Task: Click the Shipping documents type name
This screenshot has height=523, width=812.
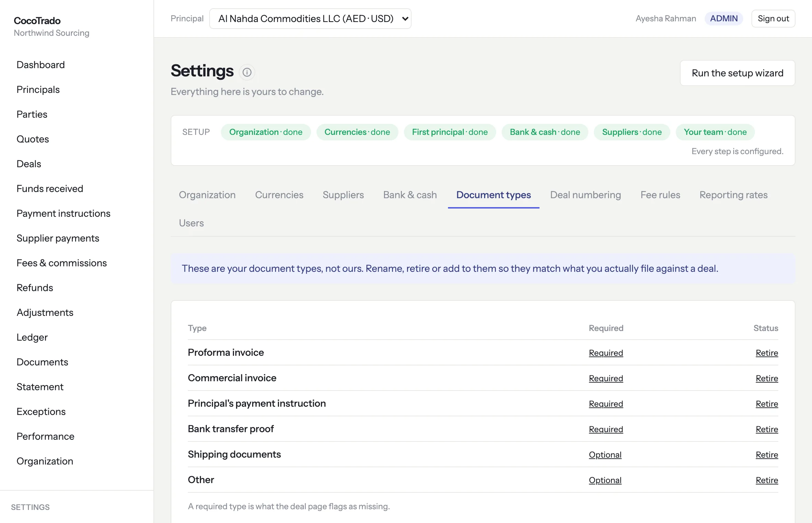Action: click(x=234, y=454)
